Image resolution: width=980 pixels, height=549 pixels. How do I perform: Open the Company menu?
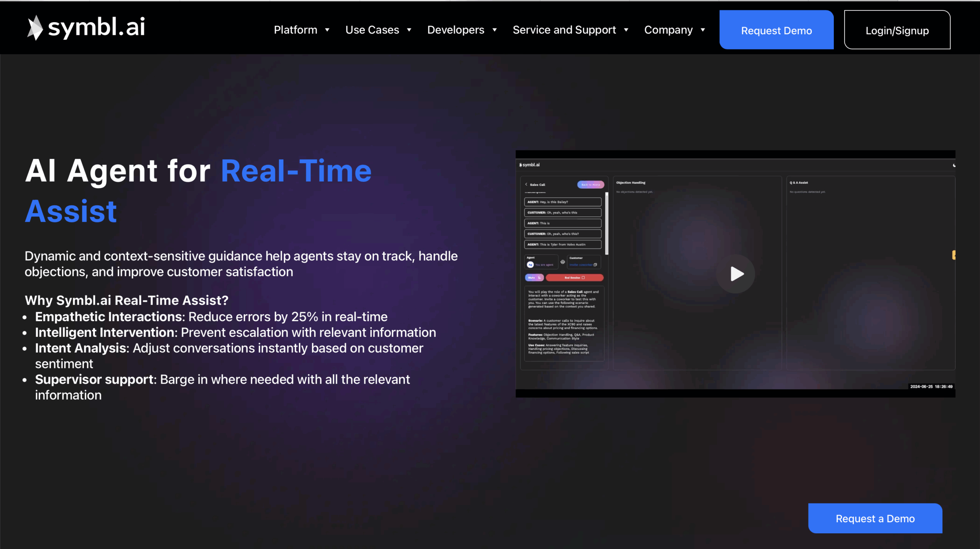(x=668, y=30)
